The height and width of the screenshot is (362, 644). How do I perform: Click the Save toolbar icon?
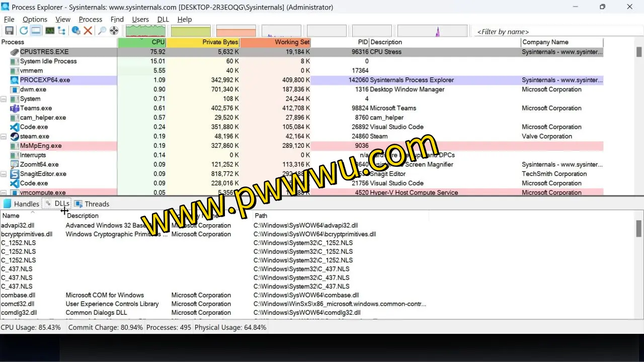pyautogui.click(x=9, y=31)
